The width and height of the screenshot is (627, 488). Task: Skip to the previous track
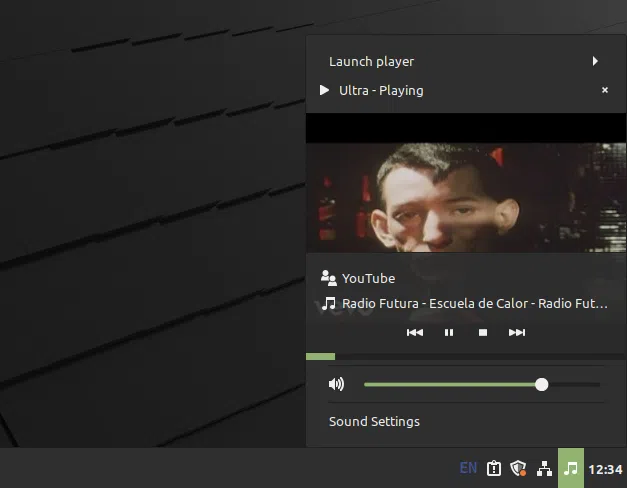coord(415,332)
